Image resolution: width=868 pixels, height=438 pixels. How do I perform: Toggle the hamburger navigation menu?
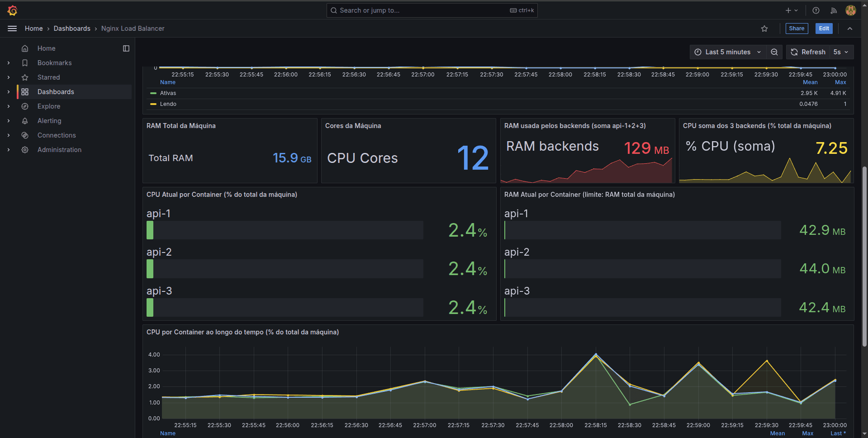tap(12, 29)
